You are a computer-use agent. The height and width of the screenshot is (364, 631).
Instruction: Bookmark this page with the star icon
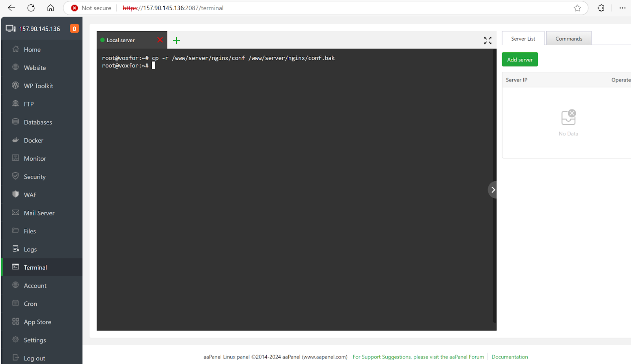pos(577,8)
